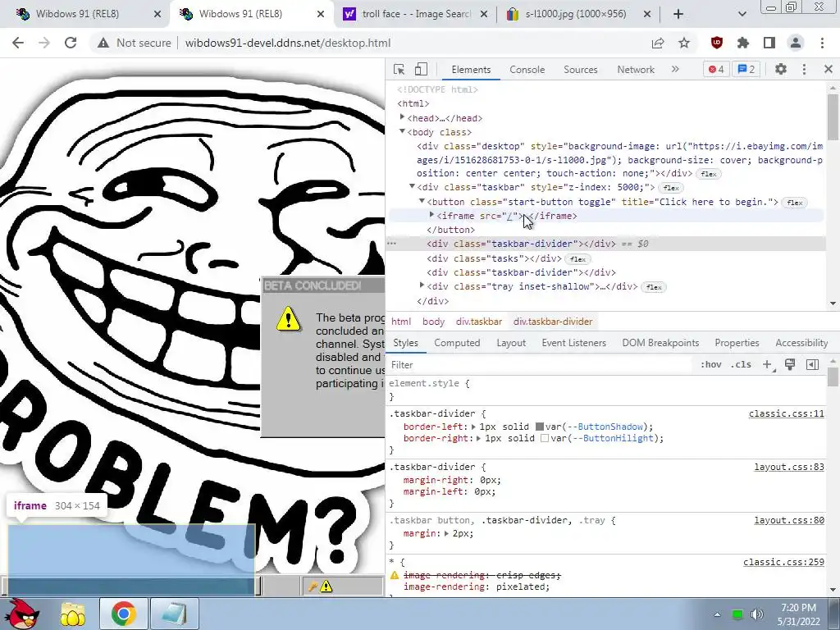Image resolution: width=840 pixels, height=630 pixels.
Task: Toggle the device toolbar icon
Action: [421, 69]
